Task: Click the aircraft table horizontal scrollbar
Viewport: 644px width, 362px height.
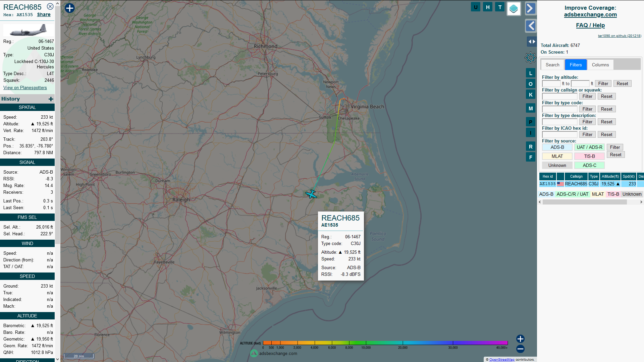Action: (x=585, y=202)
